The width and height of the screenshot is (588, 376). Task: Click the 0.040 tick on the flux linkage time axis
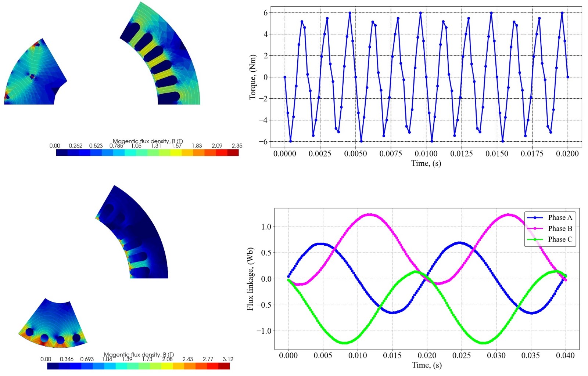566,355
